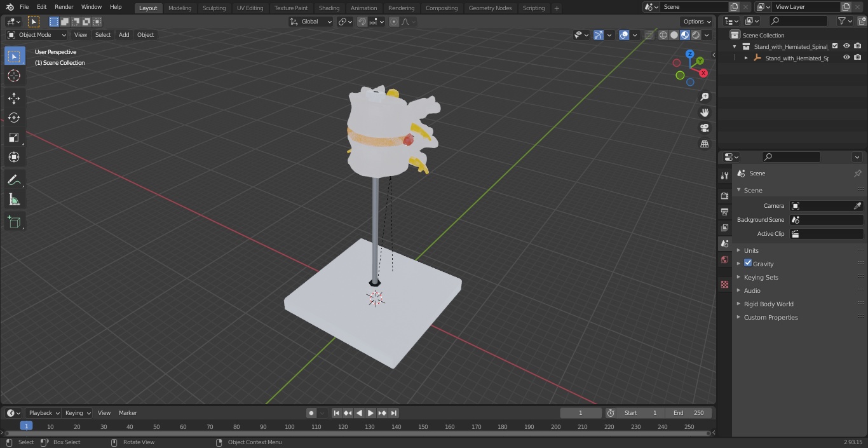This screenshot has width=868, height=448.
Task: Jump to the next keyframe
Action: click(382, 413)
